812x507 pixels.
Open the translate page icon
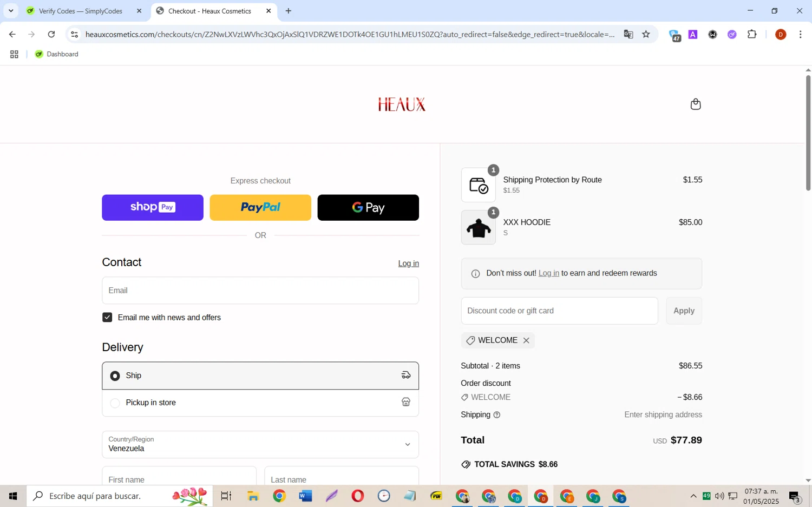pyautogui.click(x=628, y=35)
